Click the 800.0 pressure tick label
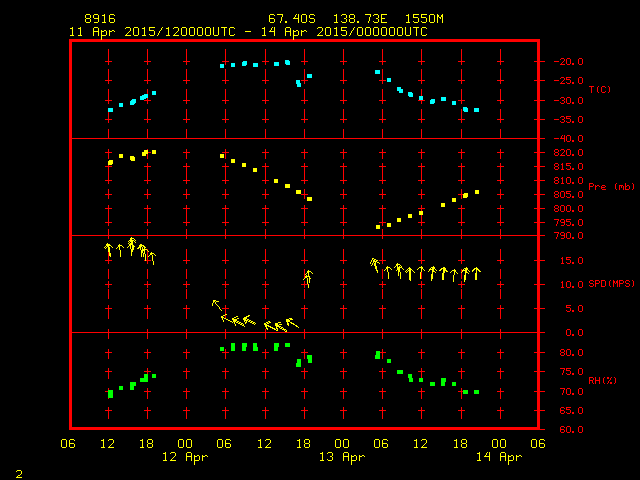640x480 pixels. (568, 209)
